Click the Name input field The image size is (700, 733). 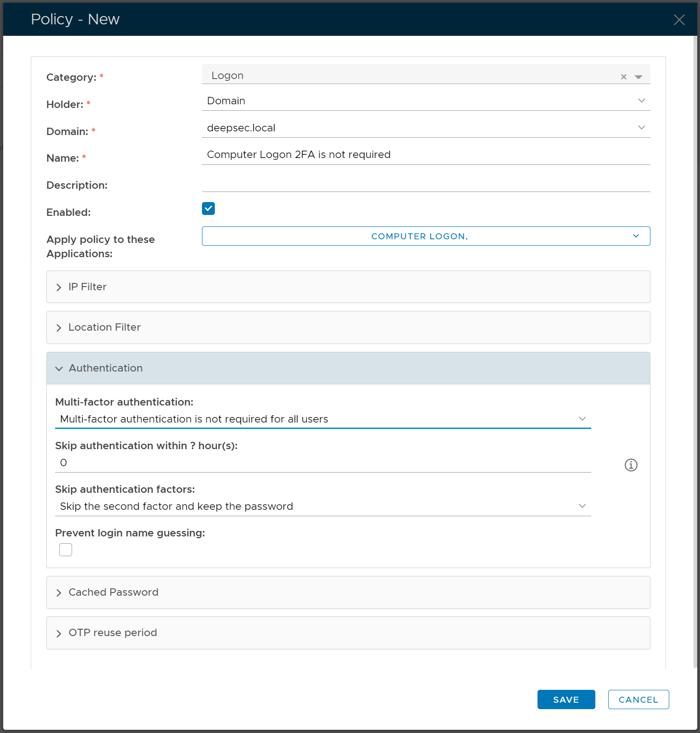point(426,155)
